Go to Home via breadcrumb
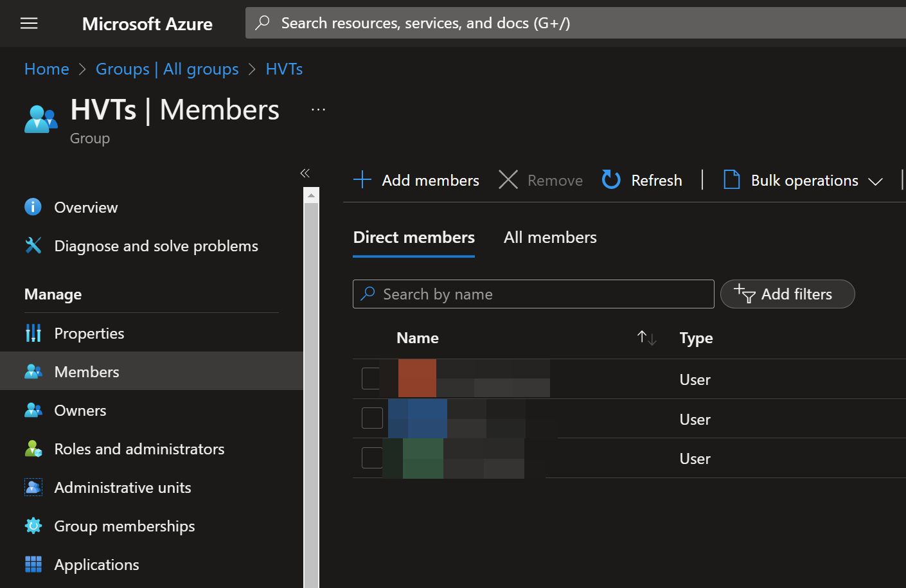The image size is (906, 588). coord(47,69)
